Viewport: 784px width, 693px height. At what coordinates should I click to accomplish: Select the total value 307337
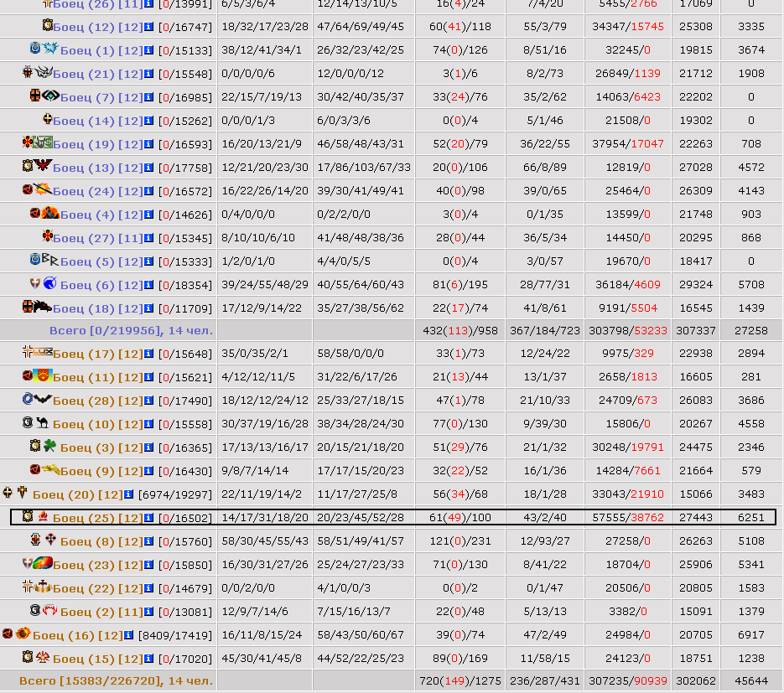(696, 331)
